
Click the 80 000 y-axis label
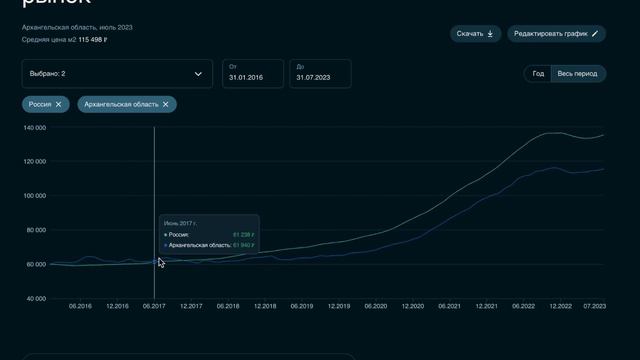(36, 230)
